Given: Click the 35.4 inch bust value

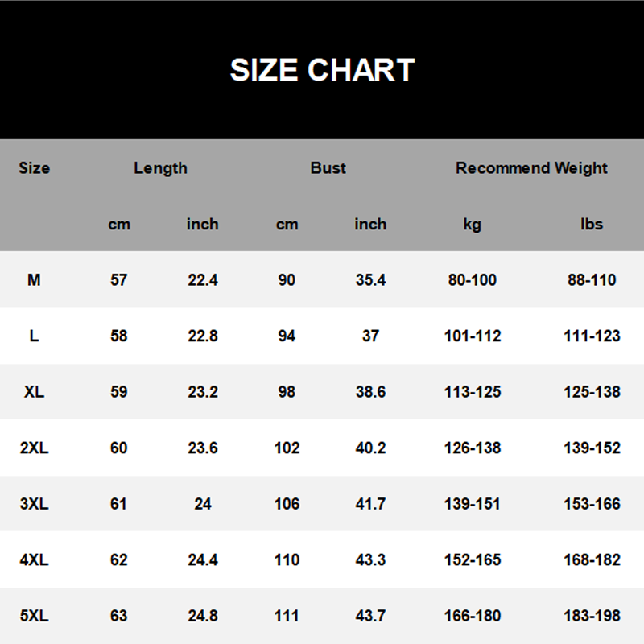Looking at the screenshot, I should (370, 280).
